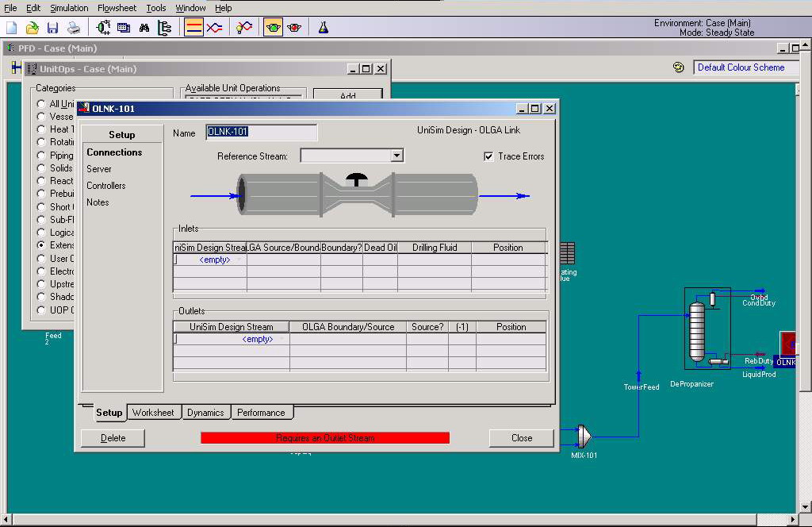Select the Solids category radio button

coord(41,168)
